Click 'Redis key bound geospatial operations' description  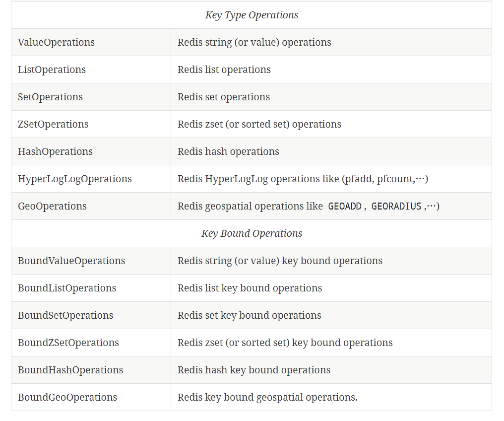(267, 397)
